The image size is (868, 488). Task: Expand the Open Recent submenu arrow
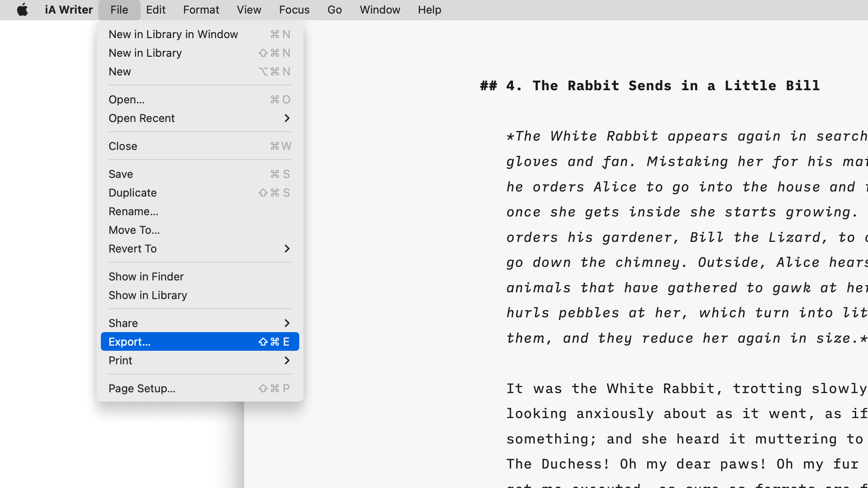pos(287,118)
